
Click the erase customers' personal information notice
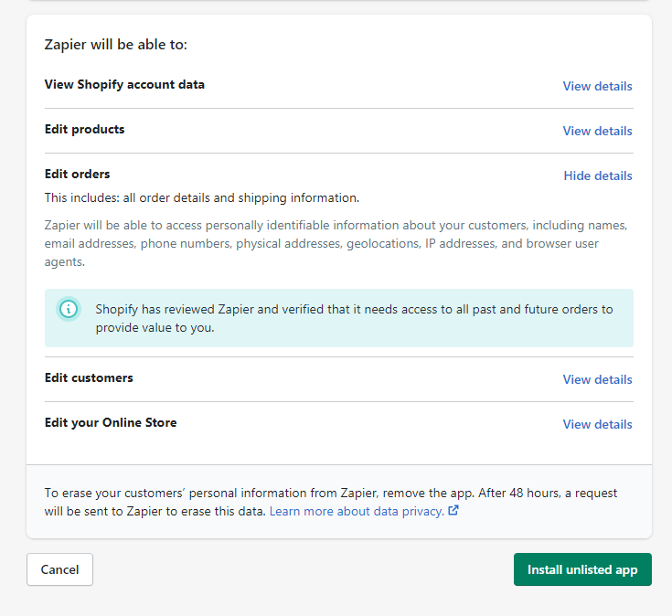point(330,502)
